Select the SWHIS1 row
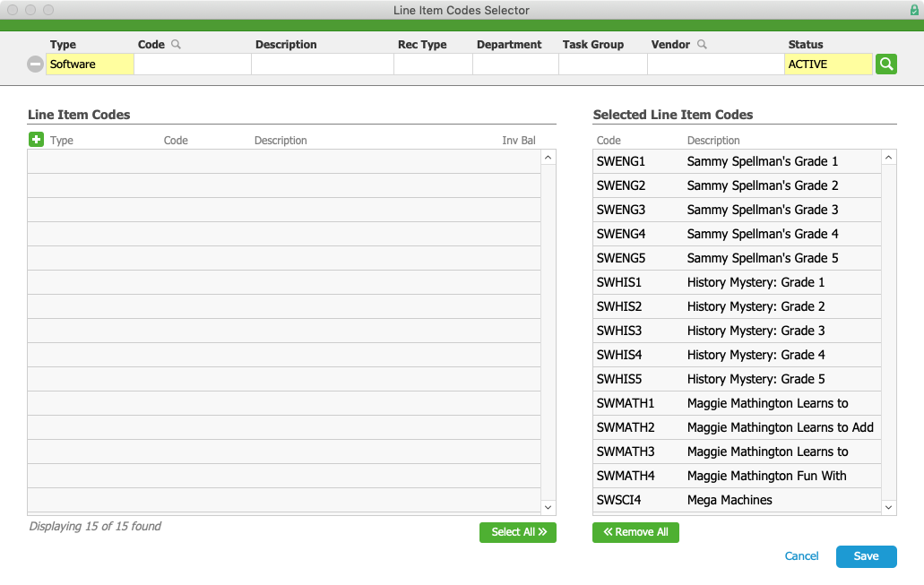This screenshot has width=924, height=585. pyautogui.click(x=737, y=282)
